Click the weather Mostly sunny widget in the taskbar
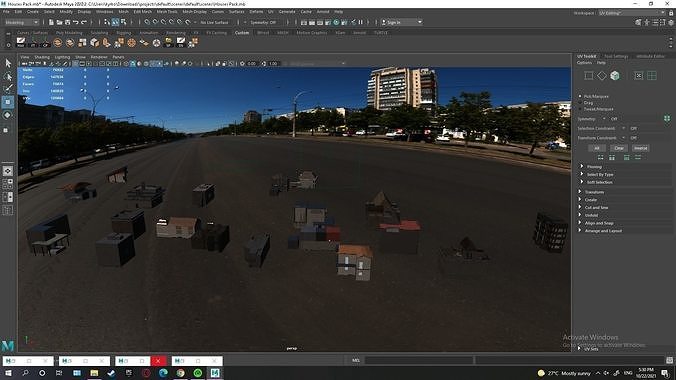This screenshot has height=380, width=676. click(x=564, y=373)
